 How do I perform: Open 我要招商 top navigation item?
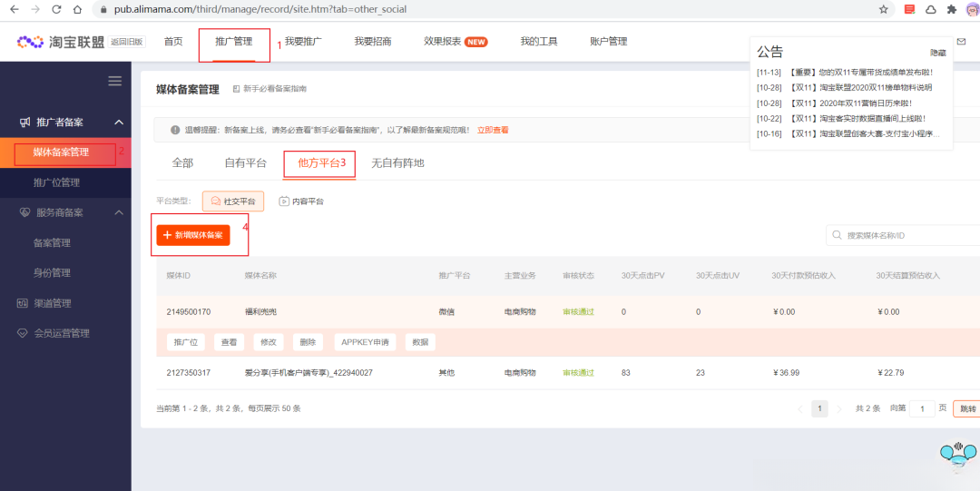pos(373,42)
